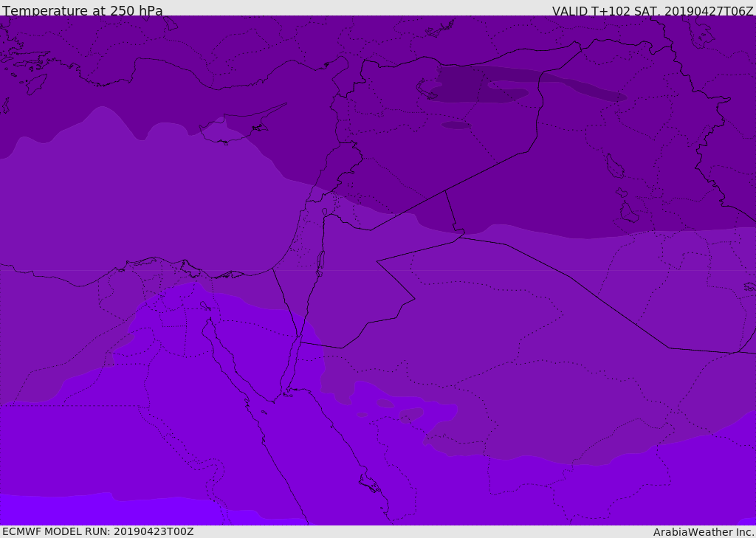This screenshot has width=756, height=538.
Task: Click the 'Temperature at 250 hPa' title text
Action: (83, 10)
